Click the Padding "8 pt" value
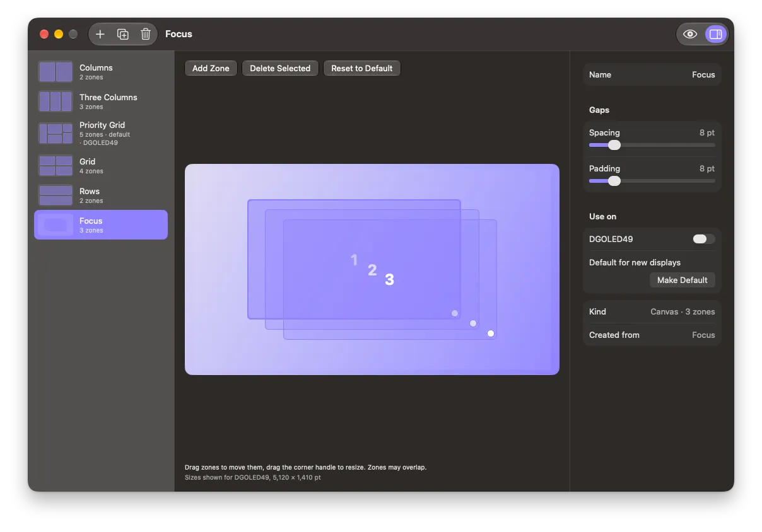 pyautogui.click(x=707, y=168)
